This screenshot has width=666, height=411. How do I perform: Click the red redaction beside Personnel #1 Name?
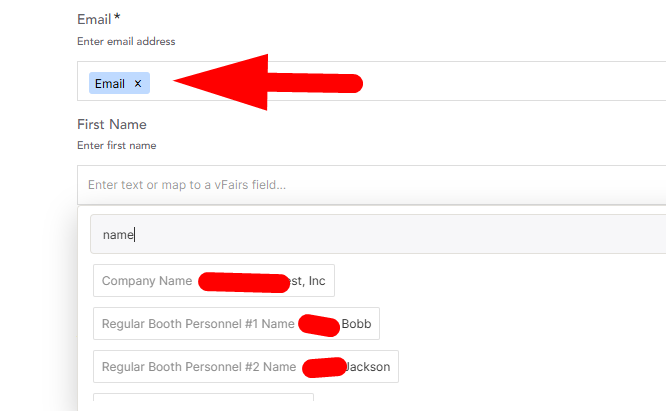[319, 325]
